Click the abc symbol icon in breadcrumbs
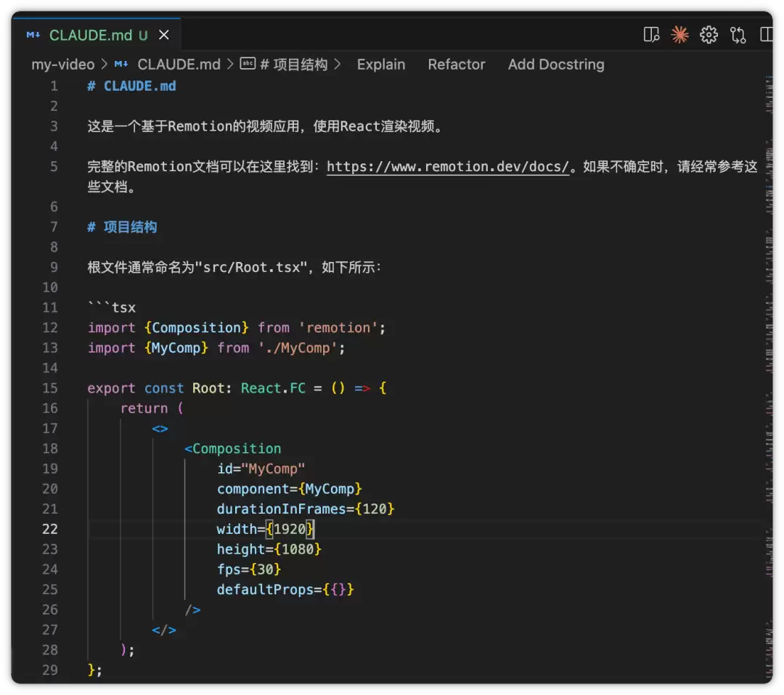 click(248, 63)
